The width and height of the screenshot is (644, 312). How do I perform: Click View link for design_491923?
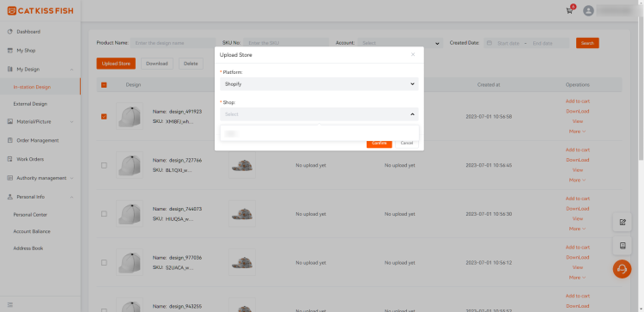point(577,121)
